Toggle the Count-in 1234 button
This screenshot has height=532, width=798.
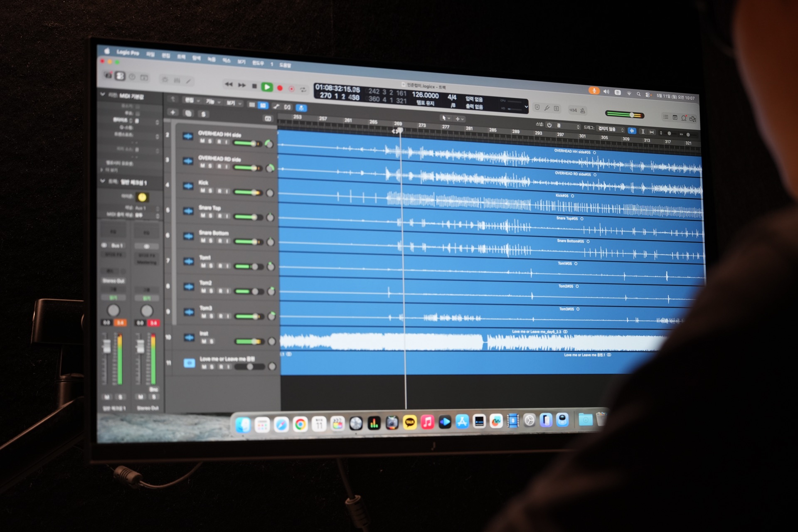pos(573,110)
